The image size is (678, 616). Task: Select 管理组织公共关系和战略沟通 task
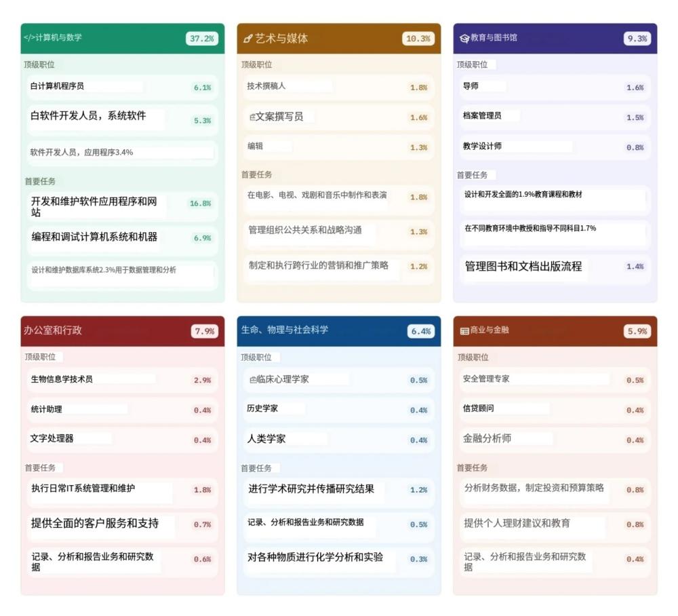[338, 235]
